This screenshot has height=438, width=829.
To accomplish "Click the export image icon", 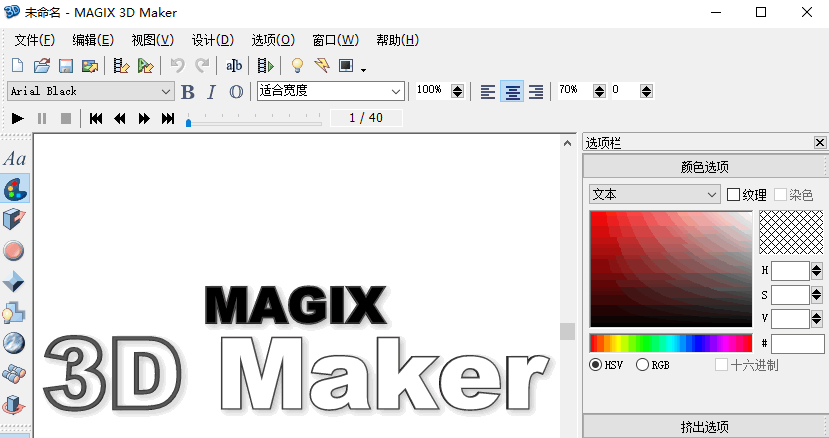I will tap(90, 66).
